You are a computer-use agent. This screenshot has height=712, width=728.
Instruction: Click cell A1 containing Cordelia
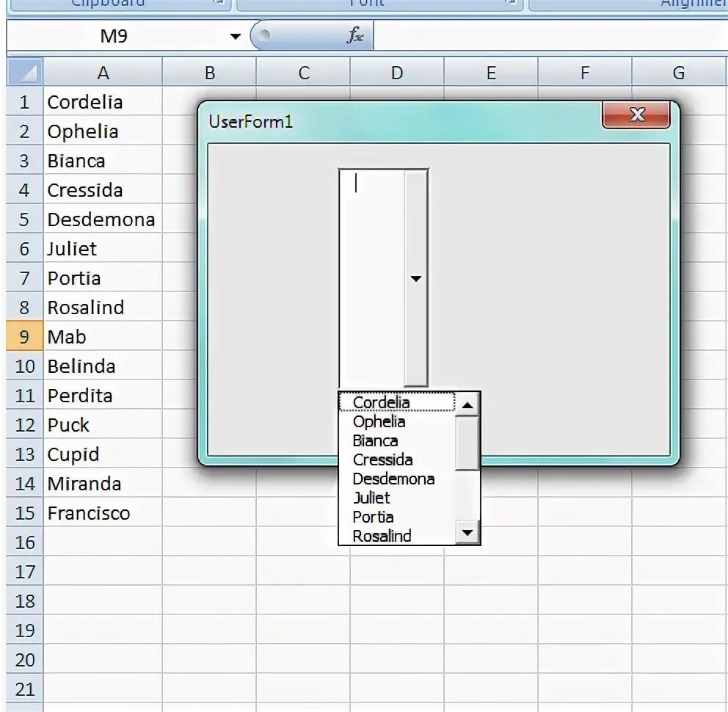[x=103, y=102]
